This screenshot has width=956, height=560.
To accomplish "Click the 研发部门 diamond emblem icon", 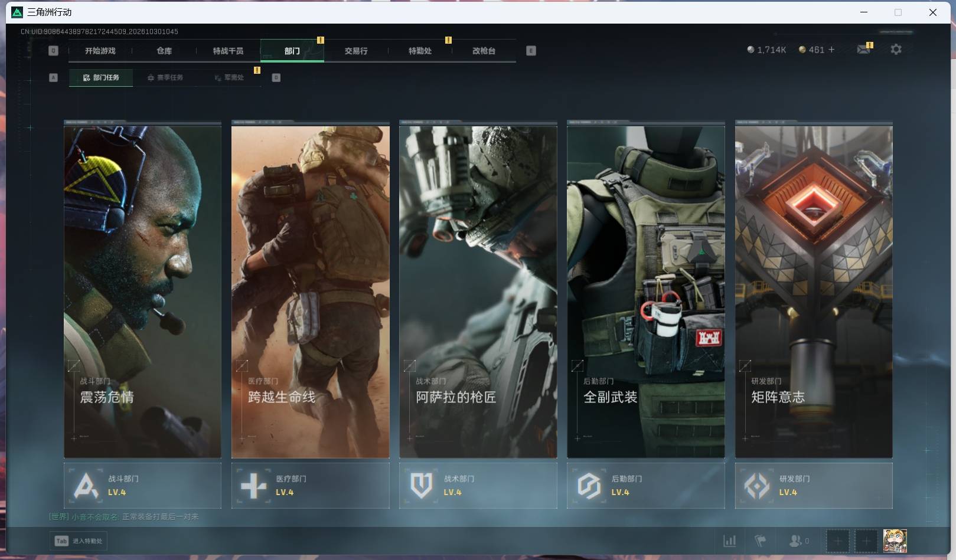I will (757, 486).
